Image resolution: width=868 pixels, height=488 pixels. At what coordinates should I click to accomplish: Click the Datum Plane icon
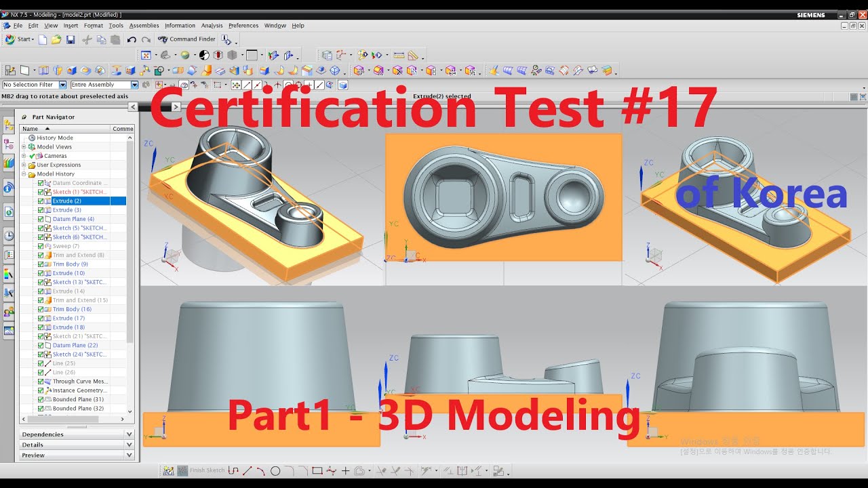pyautogui.click(x=25, y=70)
